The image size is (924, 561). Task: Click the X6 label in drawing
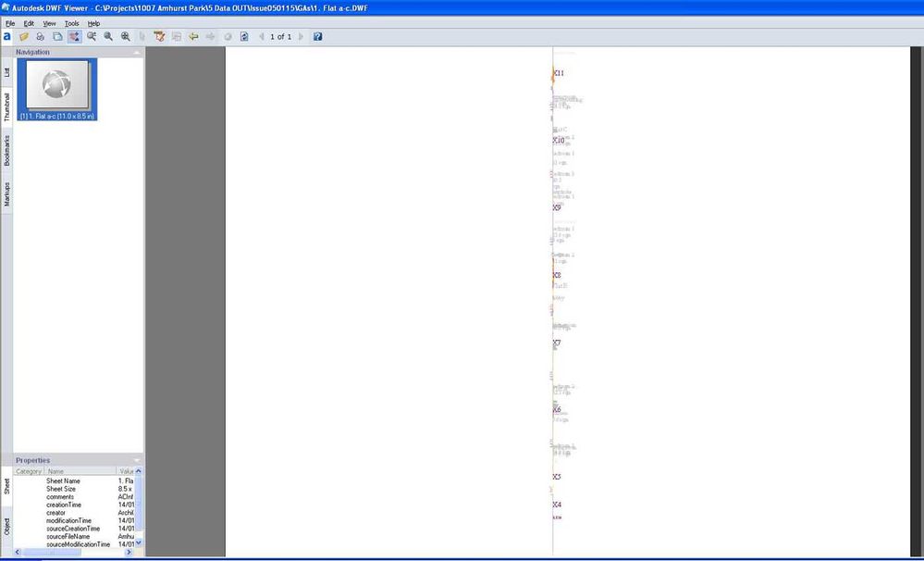point(557,409)
